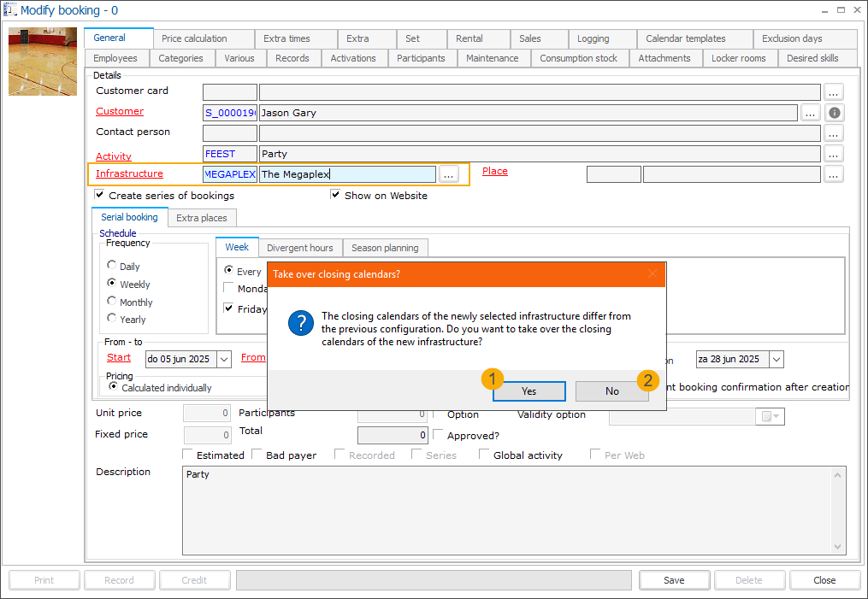This screenshot has height=599, width=868.
Task: Enable the Bad payer checkbox
Action: click(x=257, y=455)
